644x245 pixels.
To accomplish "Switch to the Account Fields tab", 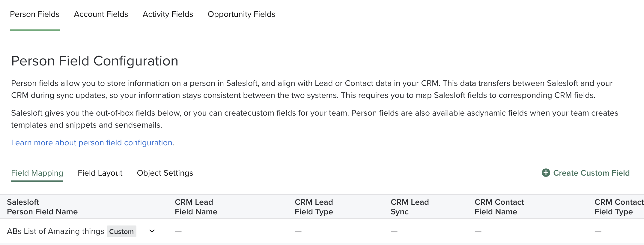I will [x=101, y=14].
